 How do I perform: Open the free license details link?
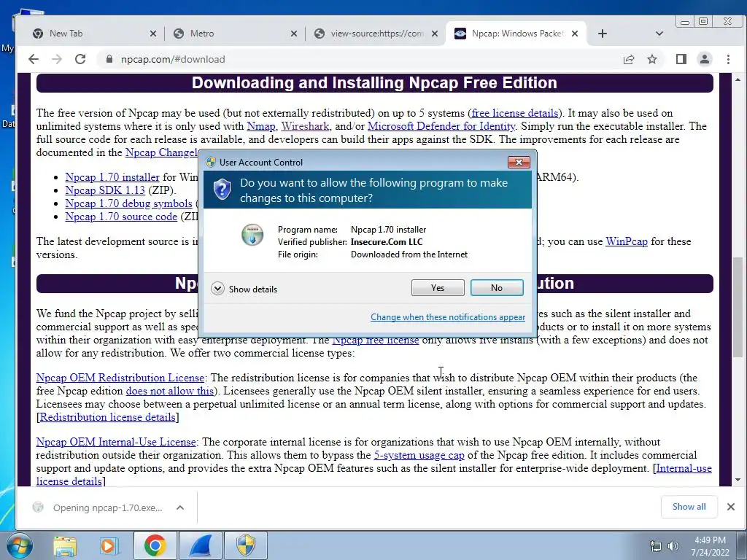coord(514,113)
